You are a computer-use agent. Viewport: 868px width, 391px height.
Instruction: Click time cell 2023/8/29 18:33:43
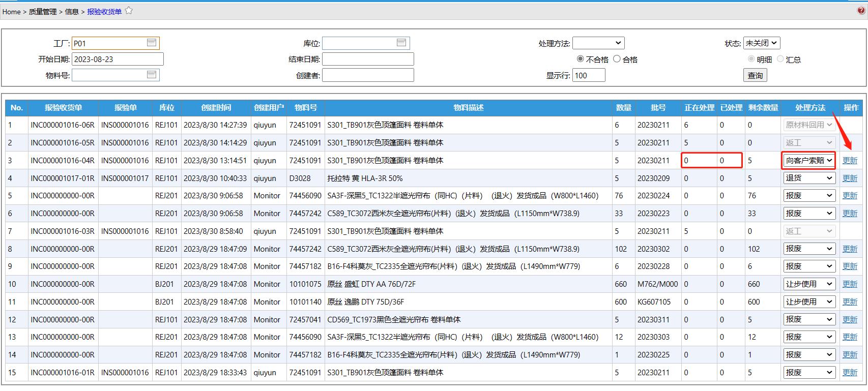pos(215,372)
